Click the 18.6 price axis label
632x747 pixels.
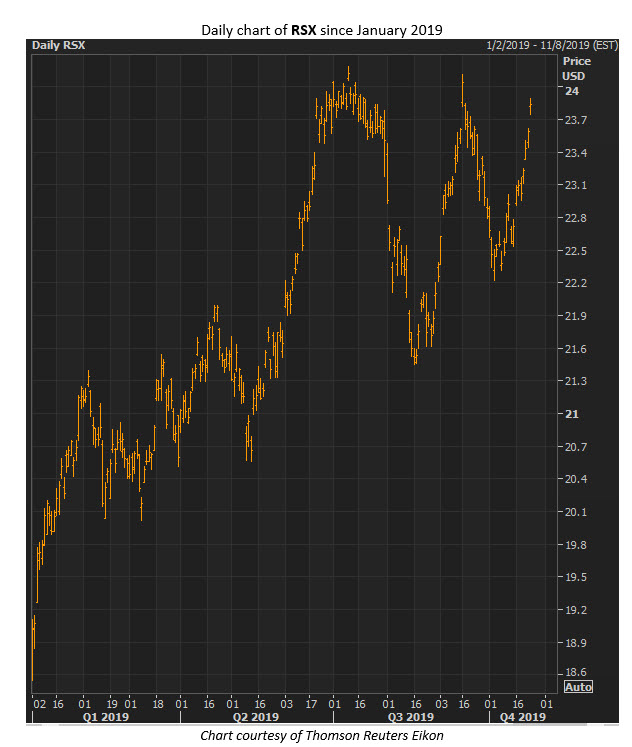pos(575,672)
